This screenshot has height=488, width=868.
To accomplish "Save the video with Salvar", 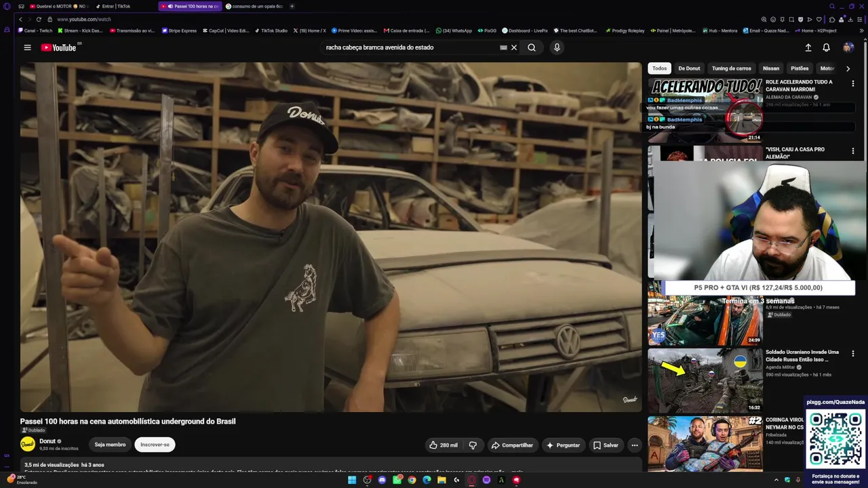I will [606, 445].
